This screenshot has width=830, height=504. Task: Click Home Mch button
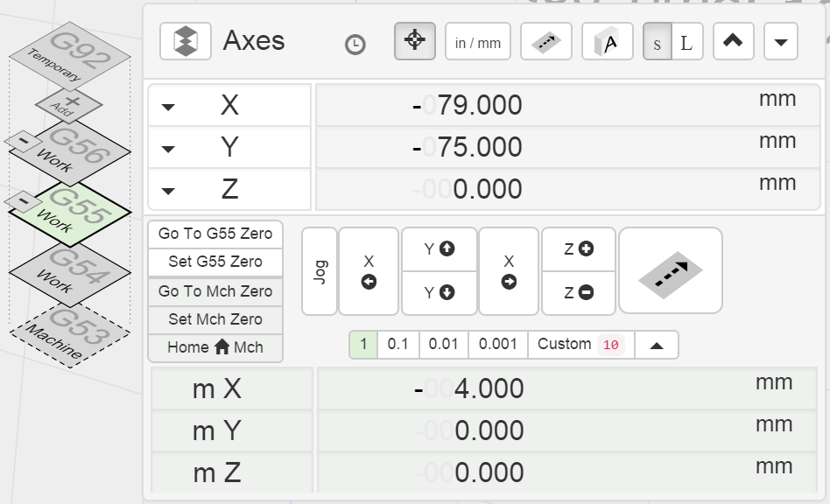point(215,347)
